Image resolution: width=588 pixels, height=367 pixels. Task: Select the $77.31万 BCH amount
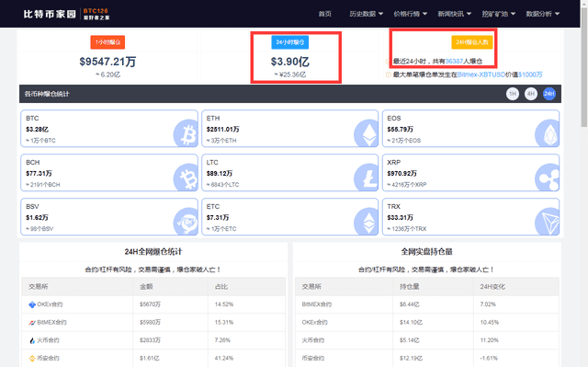39,173
